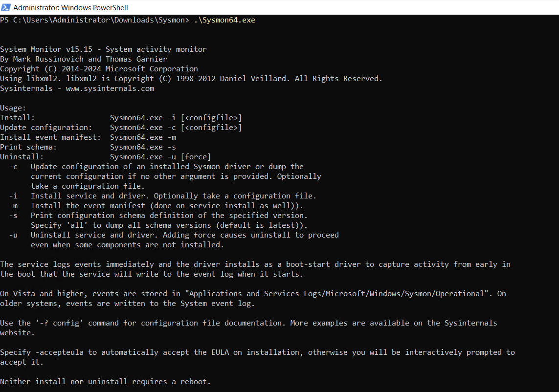Click the 'Install:' usage label
Image resolution: width=559 pixels, height=392 pixels.
click(x=18, y=118)
